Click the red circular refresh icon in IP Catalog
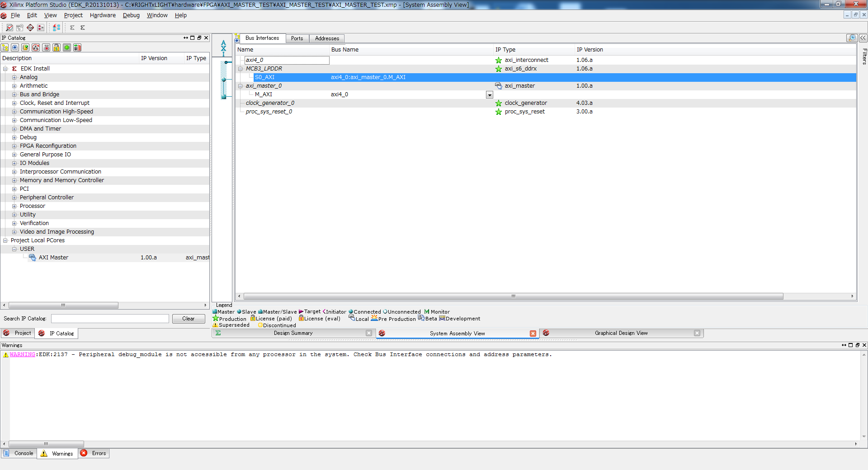This screenshot has width=868, height=470. (x=36, y=47)
